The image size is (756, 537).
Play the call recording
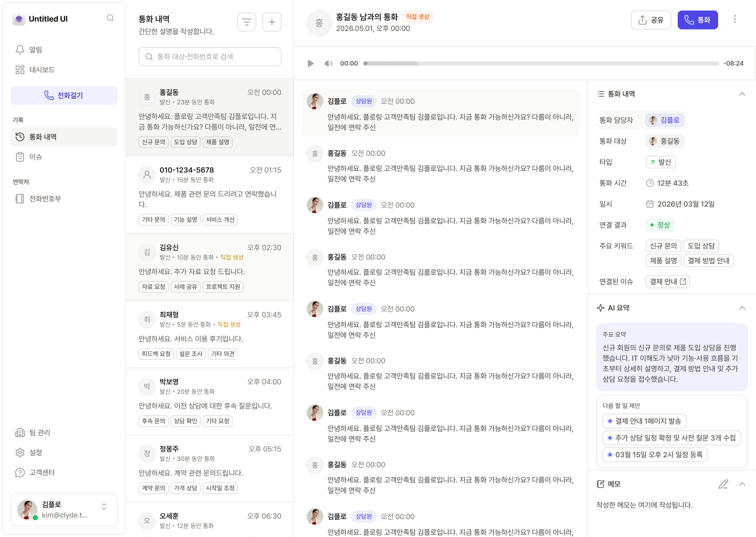tap(310, 63)
